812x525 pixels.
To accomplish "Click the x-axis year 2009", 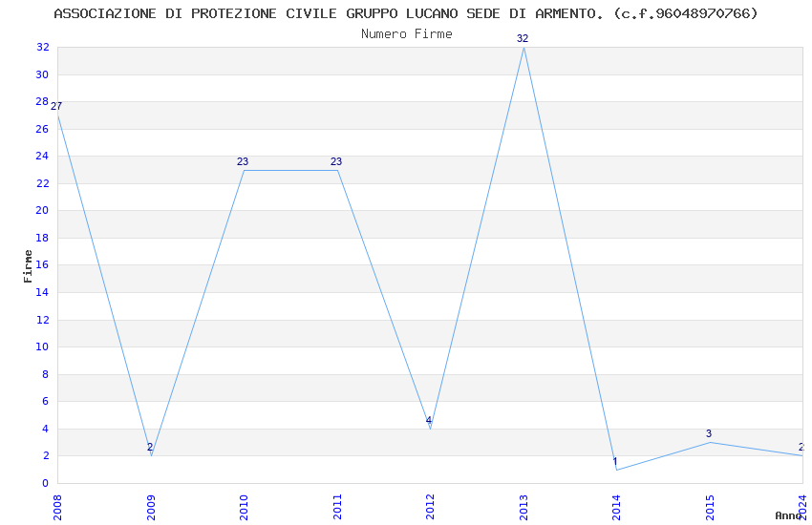I will pos(151,508).
